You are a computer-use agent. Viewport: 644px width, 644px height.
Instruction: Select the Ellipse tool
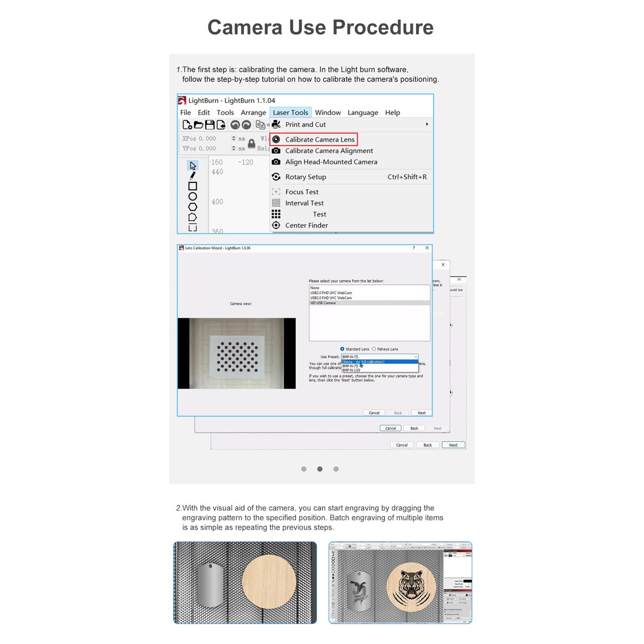[193, 196]
